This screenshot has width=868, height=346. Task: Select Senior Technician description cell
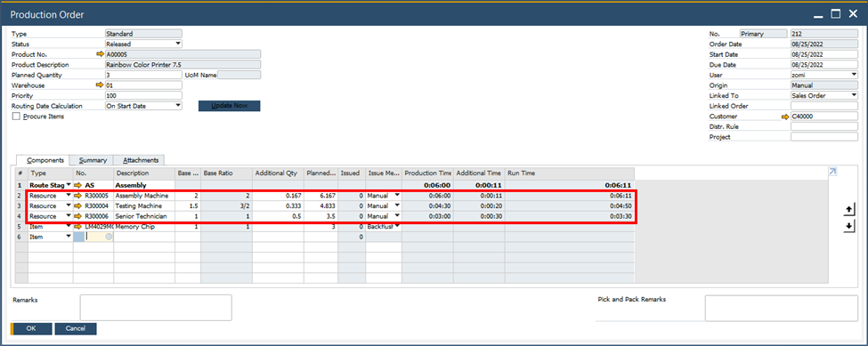(x=144, y=216)
